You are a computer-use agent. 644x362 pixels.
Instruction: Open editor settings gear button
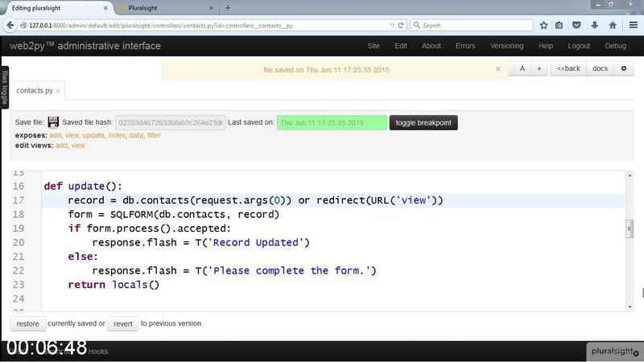pos(624,68)
